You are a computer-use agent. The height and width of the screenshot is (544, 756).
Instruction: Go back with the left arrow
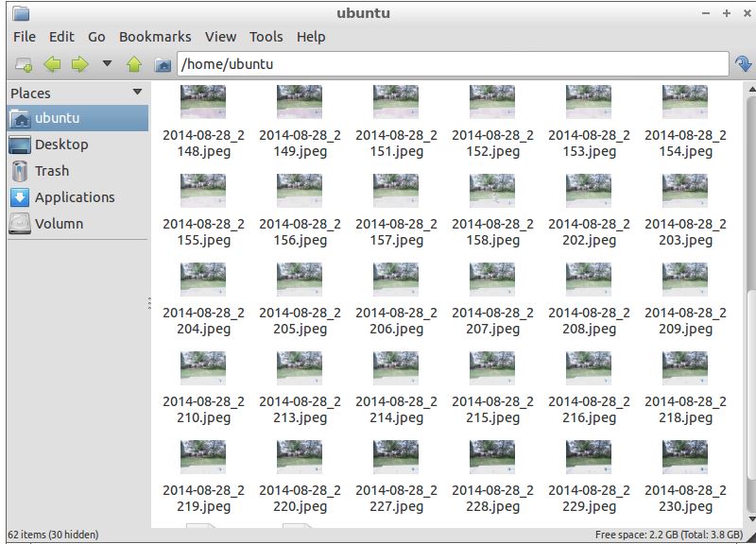[x=52, y=64]
